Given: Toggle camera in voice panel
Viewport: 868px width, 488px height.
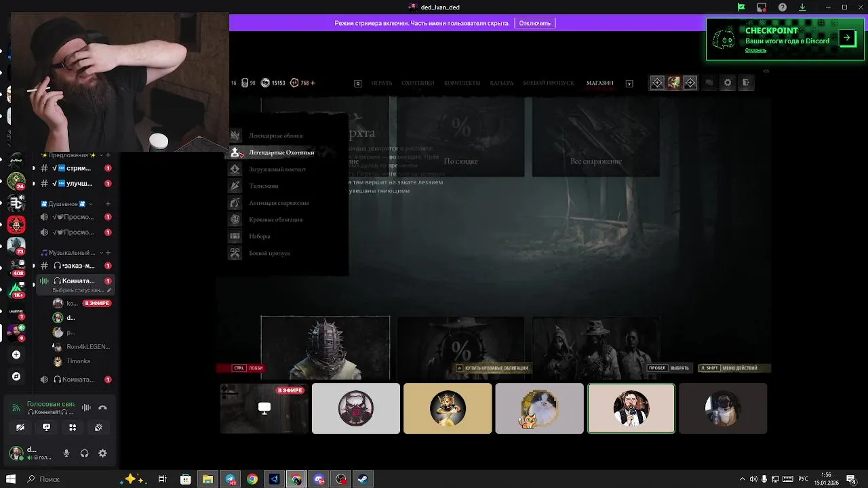Looking at the screenshot, I should point(20,427).
